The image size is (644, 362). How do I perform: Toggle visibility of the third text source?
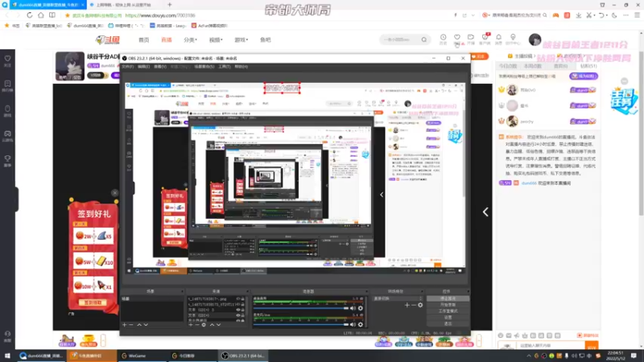(237, 310)
